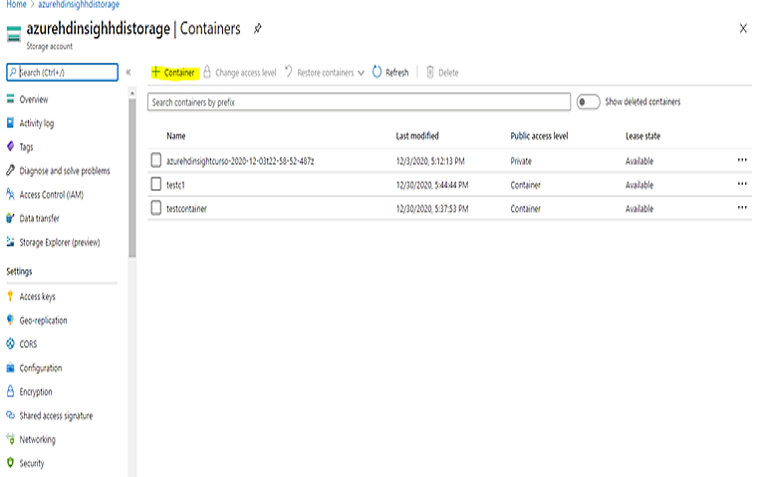Click the Public access level column header
Image resolution: width=761 pixels, height=477 pixels.
tap(539, 136)
